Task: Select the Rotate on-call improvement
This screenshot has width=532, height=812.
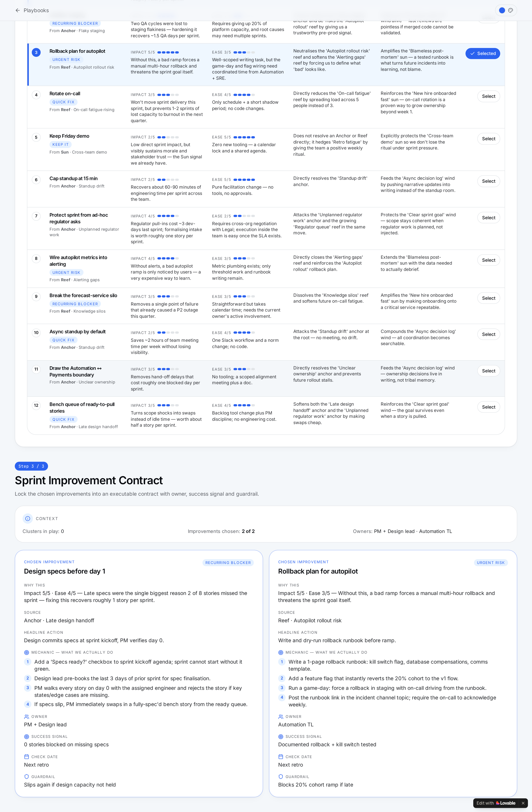Action: (x=488, y=96)
